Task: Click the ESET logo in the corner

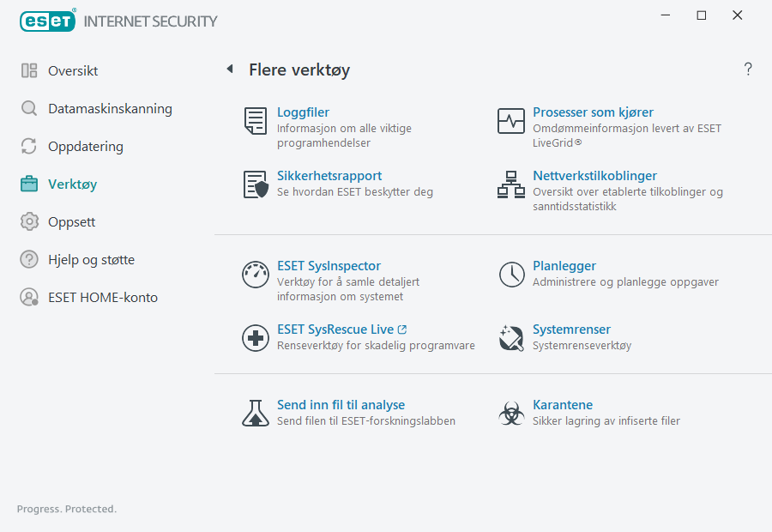Action: click(x=47, y=21)
